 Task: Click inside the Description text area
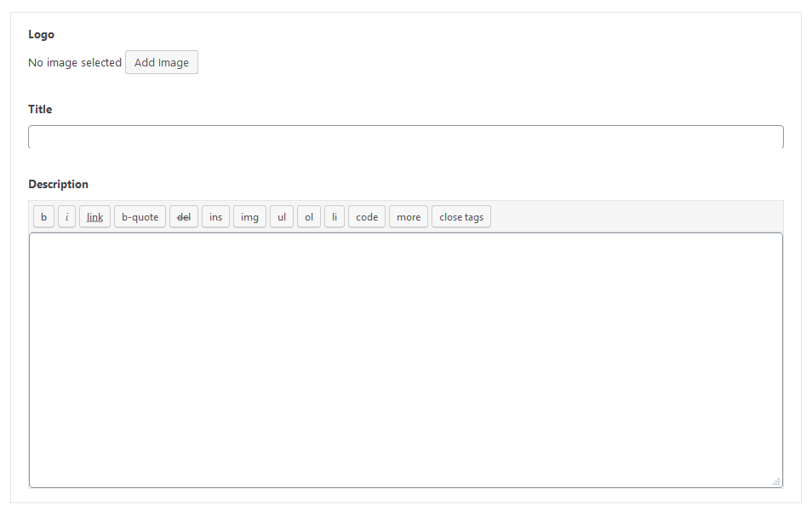click(x=406, y=358)
